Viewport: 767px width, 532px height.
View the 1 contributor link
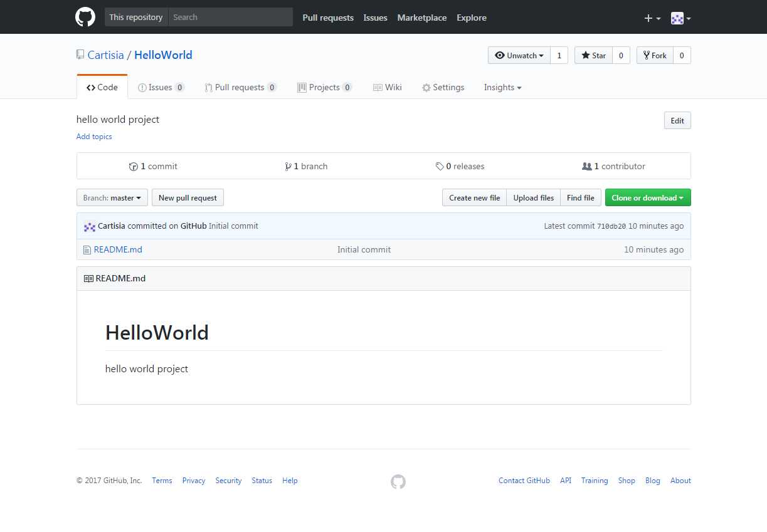click(613, 166)
